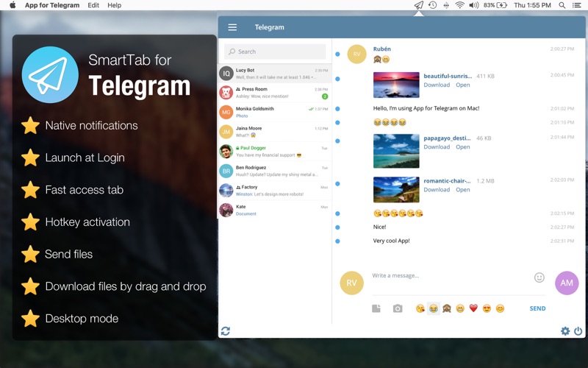588x368 pixels.
Task: Open the Factory group chat
Action: [x=274, y=191]
